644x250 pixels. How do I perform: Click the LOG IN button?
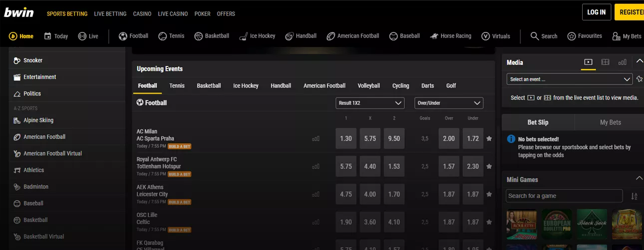click(596, 12)
